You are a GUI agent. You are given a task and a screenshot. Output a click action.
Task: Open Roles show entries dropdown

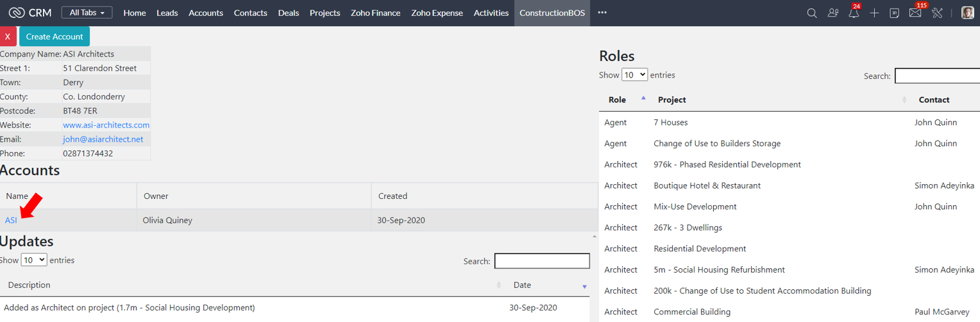tap(634, 75)
